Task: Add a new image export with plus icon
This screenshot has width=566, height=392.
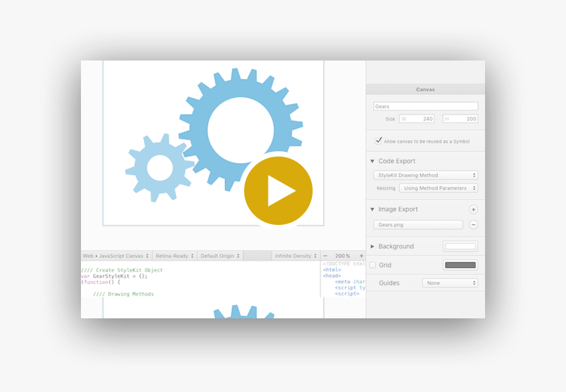Action: tap(473, 210)
